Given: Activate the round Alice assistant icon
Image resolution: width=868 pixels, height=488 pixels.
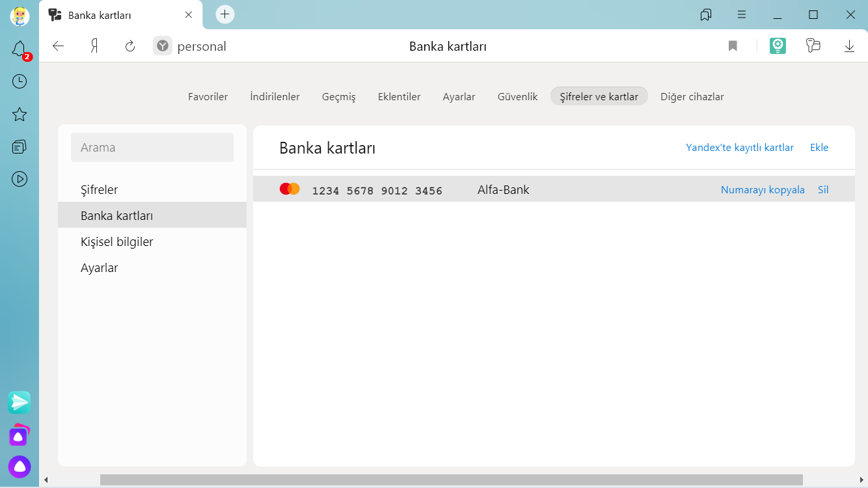Looking at the screenshot, I should pos(20,467).
